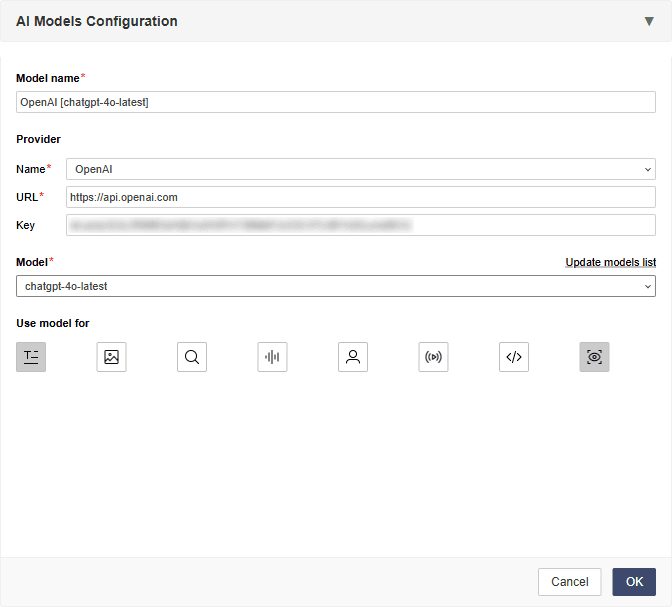Click the 'AI Models Configuration' title text
The image size is (672, 607).
97,21
